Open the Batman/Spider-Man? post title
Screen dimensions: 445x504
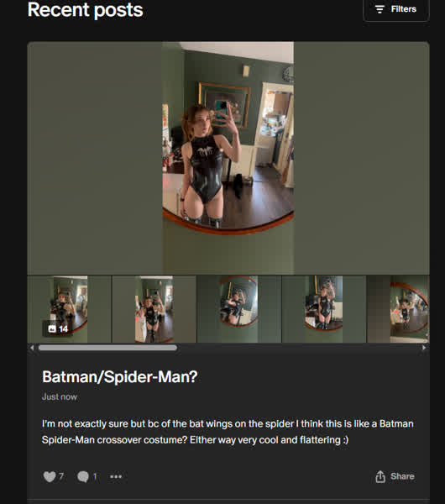point(119,376)
